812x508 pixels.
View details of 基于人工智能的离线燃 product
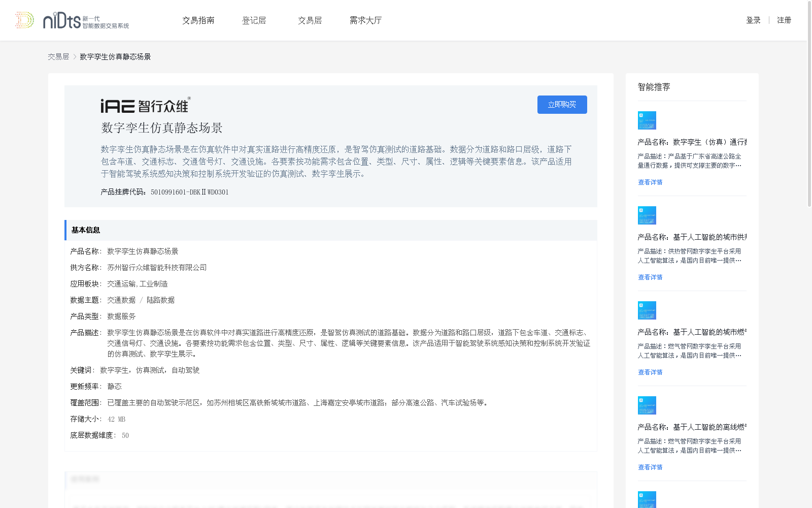click(x=650, y=467)
